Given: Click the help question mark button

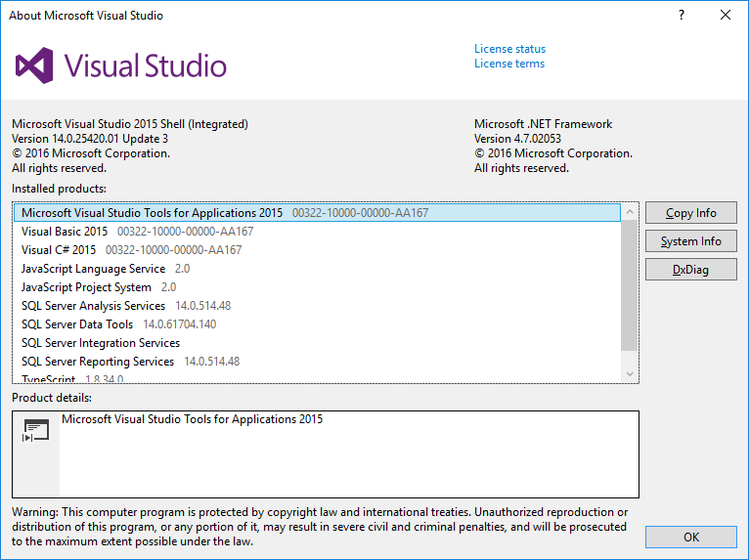Looking at the screenshot, I should tap(682, 16).
